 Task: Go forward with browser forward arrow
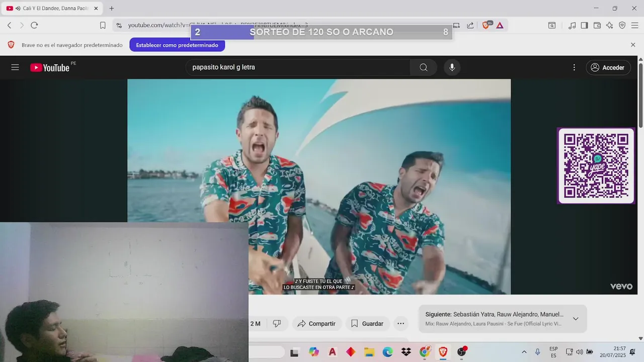pos(22,25)
